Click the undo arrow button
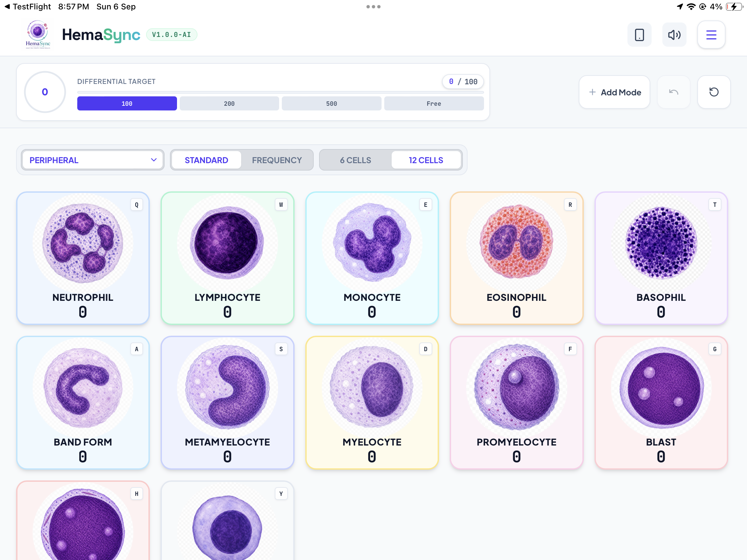The width and height of the screenshot is (747, 560). pos(673,92)
